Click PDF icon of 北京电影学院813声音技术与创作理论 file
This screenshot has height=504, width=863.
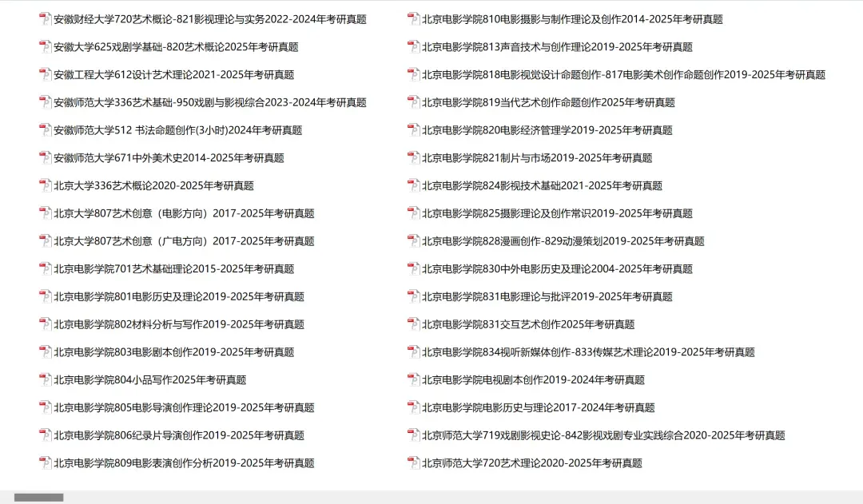pyautogui.click(x=413, y=47)
